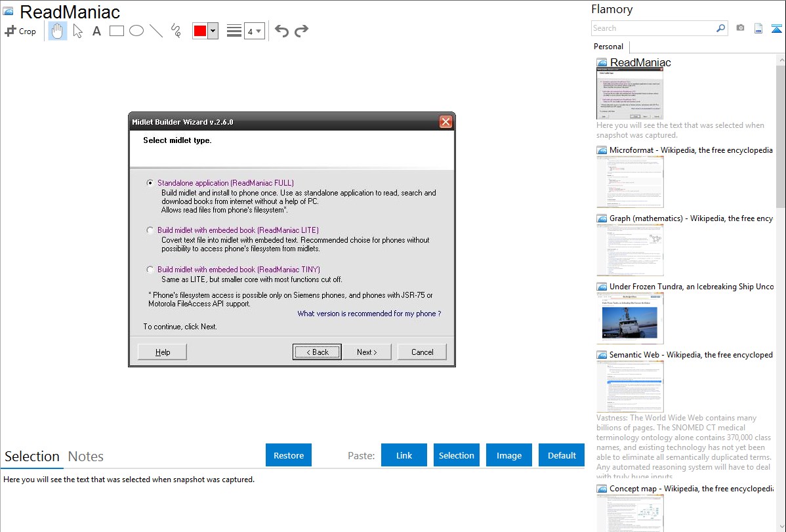Click the red color swatch
Image resolution: width=786 pixels, height=532 pixels.
[200, 31]
